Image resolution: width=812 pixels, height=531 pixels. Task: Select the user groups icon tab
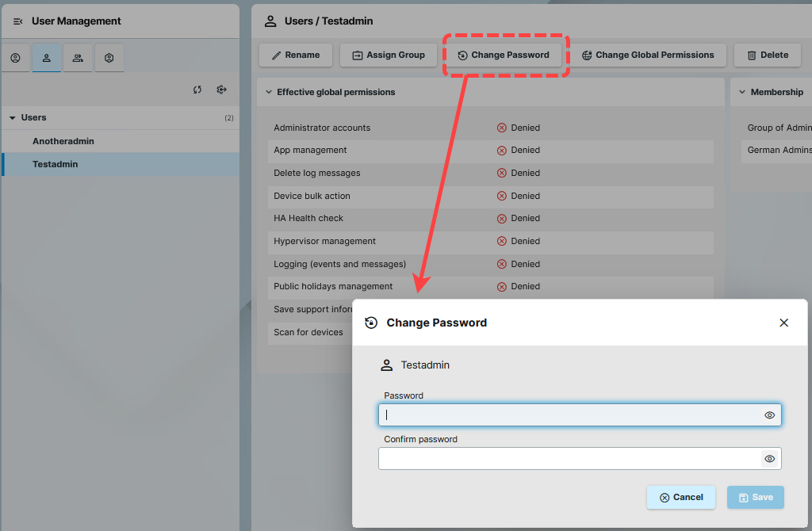click(77, 58)
